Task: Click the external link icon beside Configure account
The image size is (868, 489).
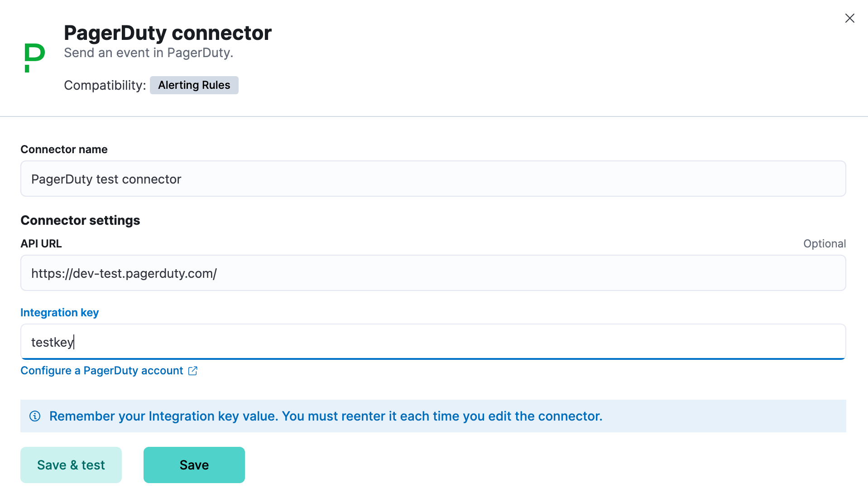Action: tap(193, 371)
